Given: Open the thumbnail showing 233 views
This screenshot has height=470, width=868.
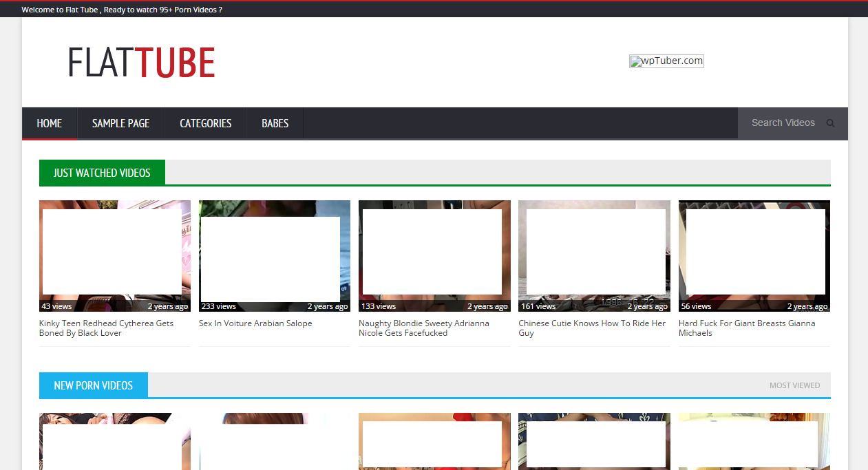Looking at the screenshot, I should pos(275,255).
